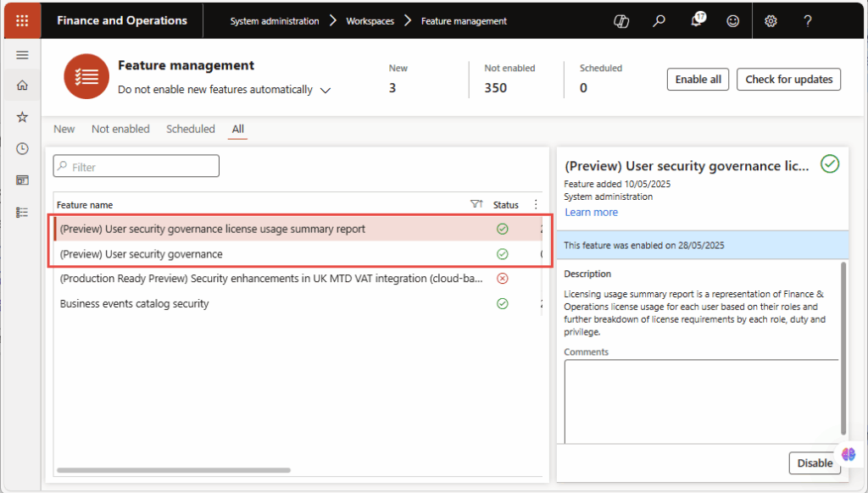This screenshot has width=868, height=493.
Task: Open Recent clock icon in the sidebar
Action: [22, 148]
